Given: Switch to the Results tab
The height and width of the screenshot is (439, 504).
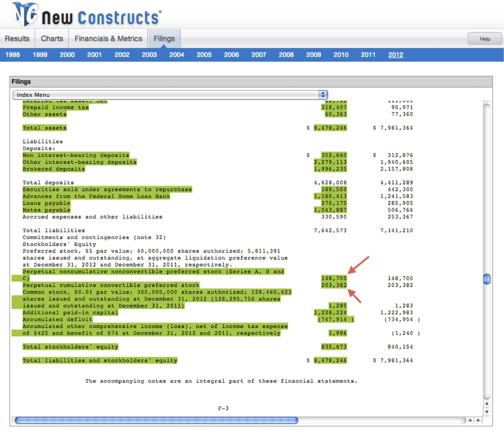Looking at the screenshot, I should 17,39.
